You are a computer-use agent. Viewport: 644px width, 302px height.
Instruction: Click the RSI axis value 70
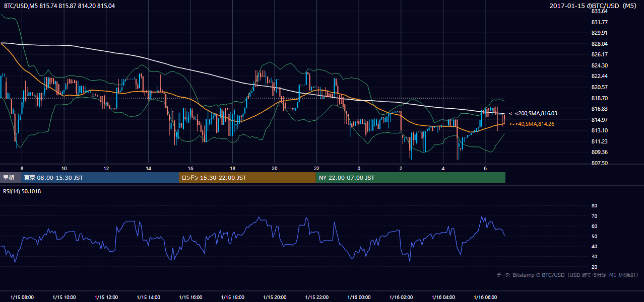click(594, 216)
